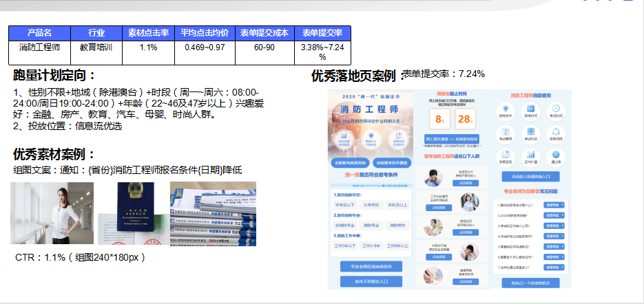Viewport: 644px width, 304px height.
Task: Click the 全新报考政策咨询 button
Action: (351, 163)
